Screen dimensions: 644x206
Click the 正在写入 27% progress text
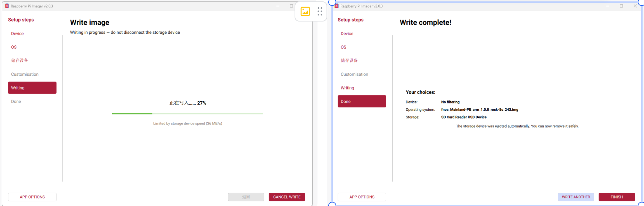coord(188,103)
